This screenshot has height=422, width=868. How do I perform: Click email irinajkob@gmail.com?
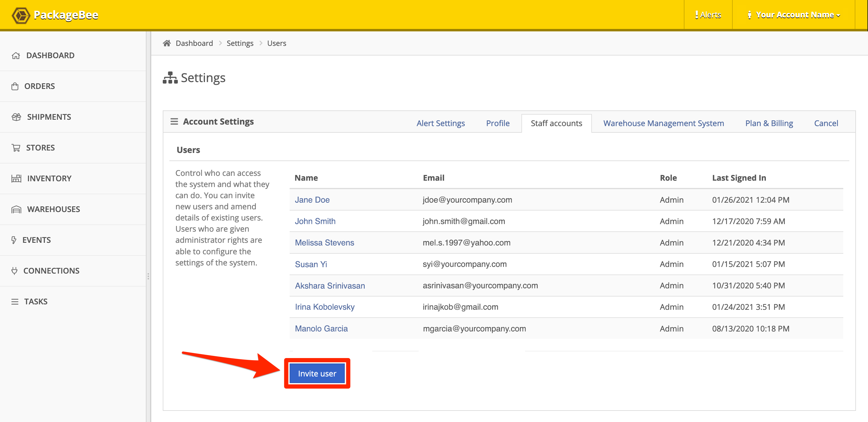click(460, 307)
